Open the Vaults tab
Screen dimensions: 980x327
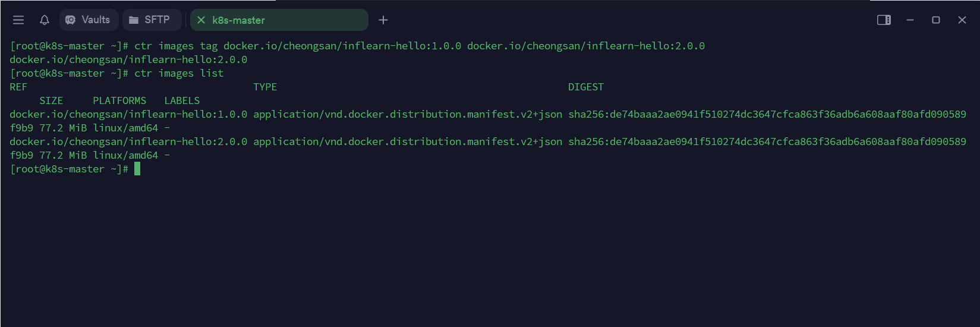89,20
